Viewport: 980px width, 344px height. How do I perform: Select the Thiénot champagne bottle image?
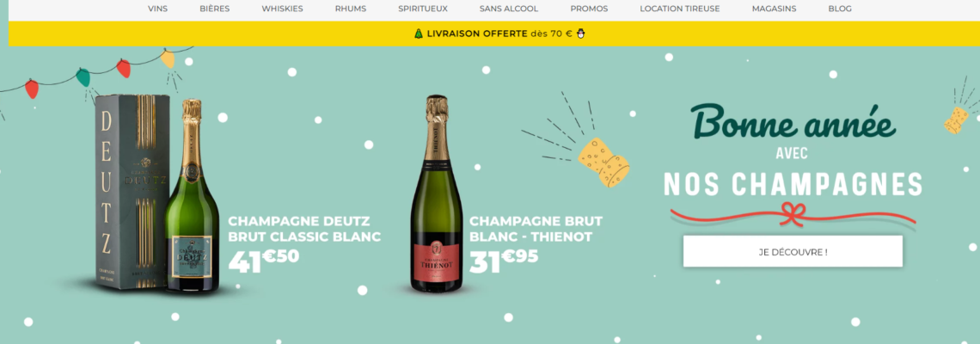tap(436, 193)
